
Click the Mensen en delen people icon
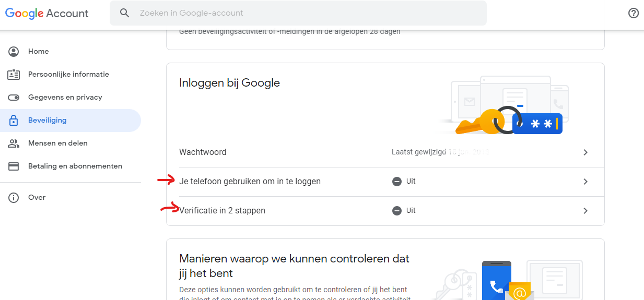tap(14, 143)
